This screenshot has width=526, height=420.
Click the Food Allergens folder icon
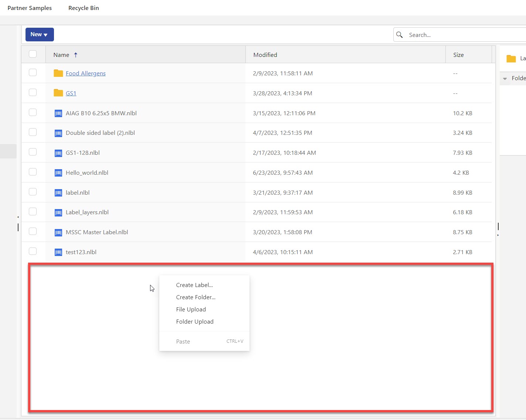click(58, 73)
